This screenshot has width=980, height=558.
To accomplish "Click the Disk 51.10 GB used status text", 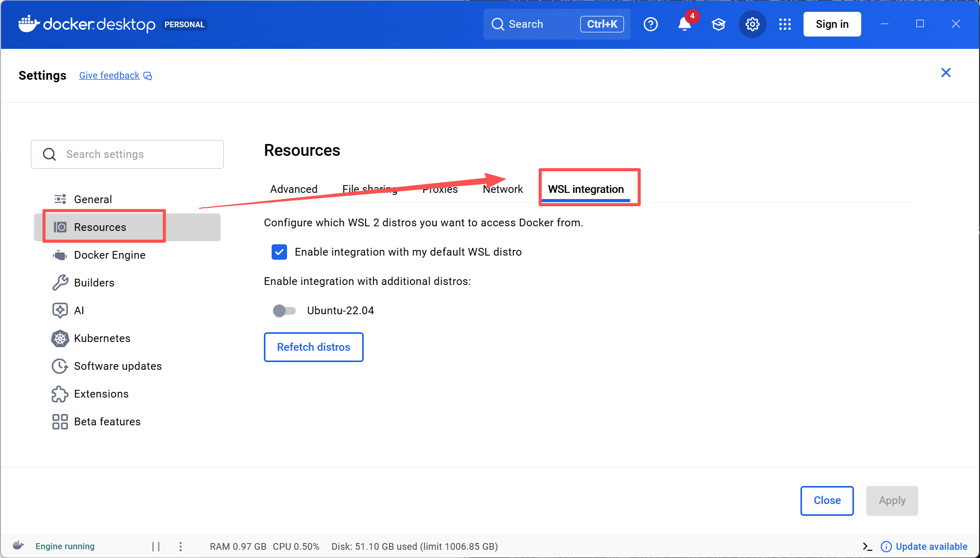I will click(415, 546).
